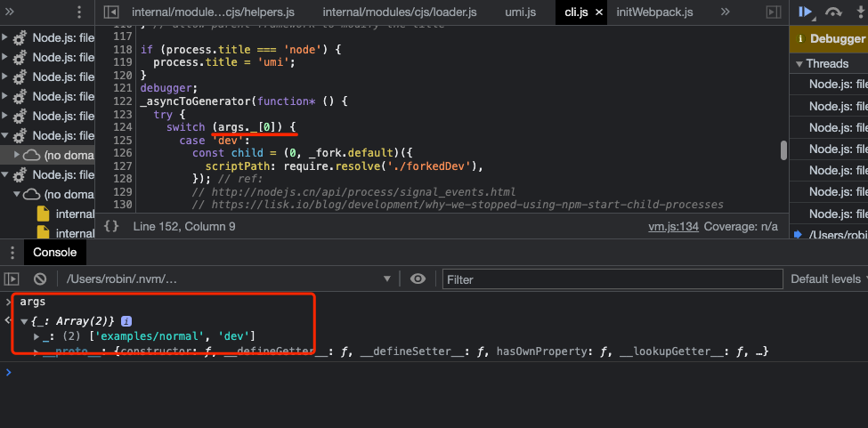
Task: Click the 'scriptPath: require.resolve' code line
Action: (344, 166)
